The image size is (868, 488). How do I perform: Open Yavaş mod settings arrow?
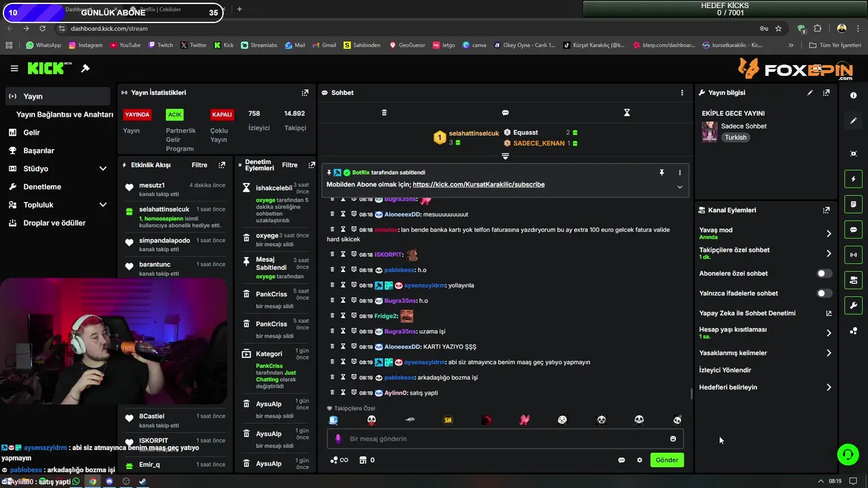click(x=828, y=233)
